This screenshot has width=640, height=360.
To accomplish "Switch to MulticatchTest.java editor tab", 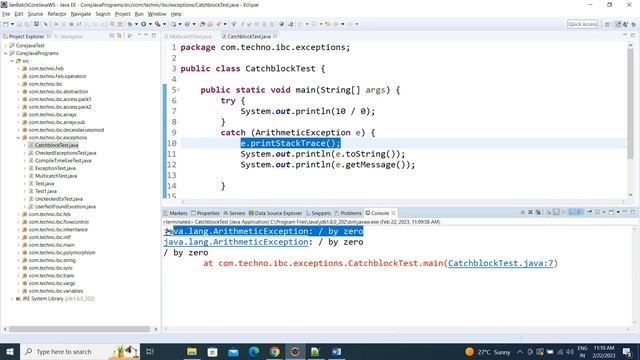I will [190, 36].
